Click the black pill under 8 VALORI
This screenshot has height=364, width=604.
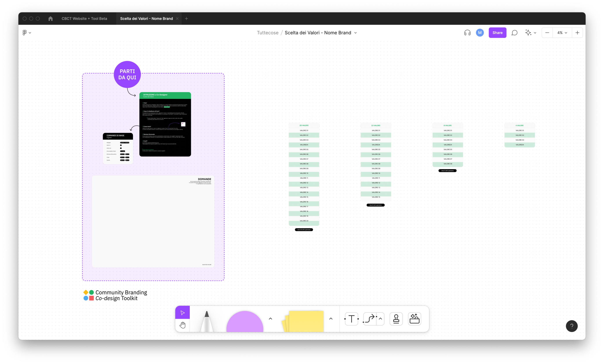click(447, 171)
